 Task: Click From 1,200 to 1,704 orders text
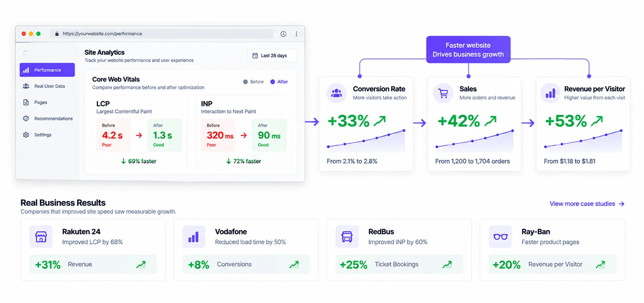tap(473, 161)
